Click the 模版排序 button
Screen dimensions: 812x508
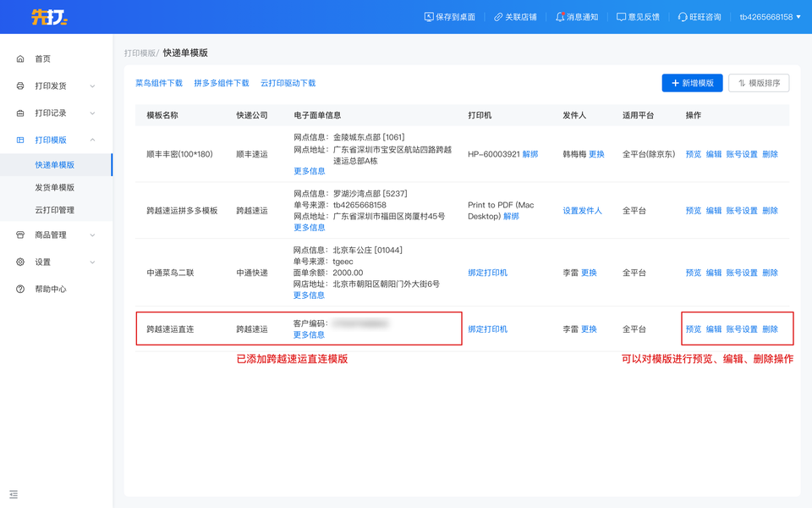(x=759, y=83)
